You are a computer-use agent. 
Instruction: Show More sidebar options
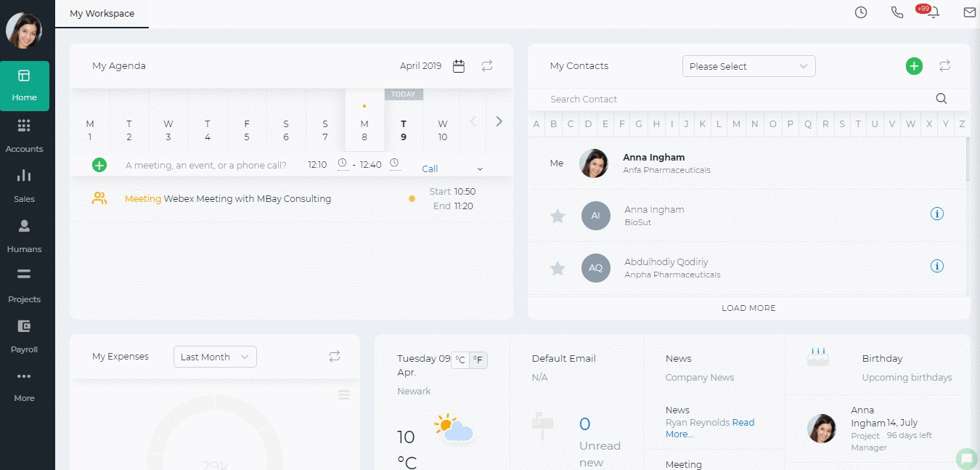click(x=25, y=386)
